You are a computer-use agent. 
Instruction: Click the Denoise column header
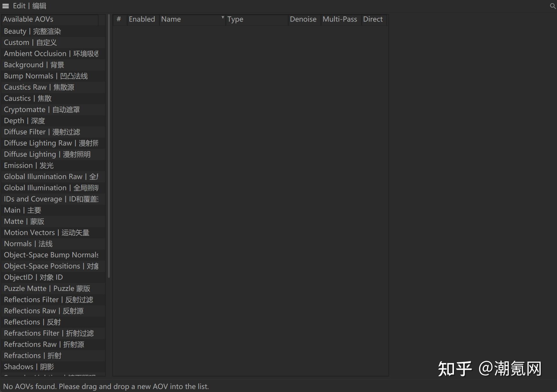pyautogui.click(x=303, y=19)
